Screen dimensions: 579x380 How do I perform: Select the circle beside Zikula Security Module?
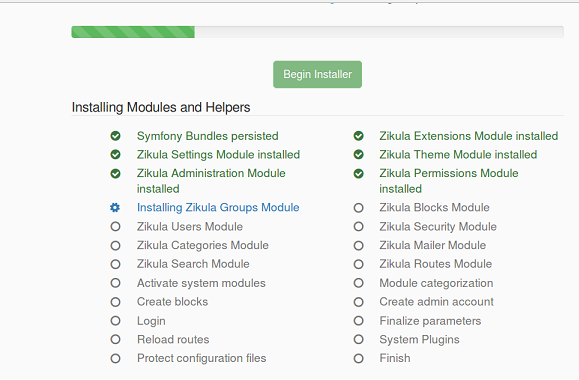(358, 226)
